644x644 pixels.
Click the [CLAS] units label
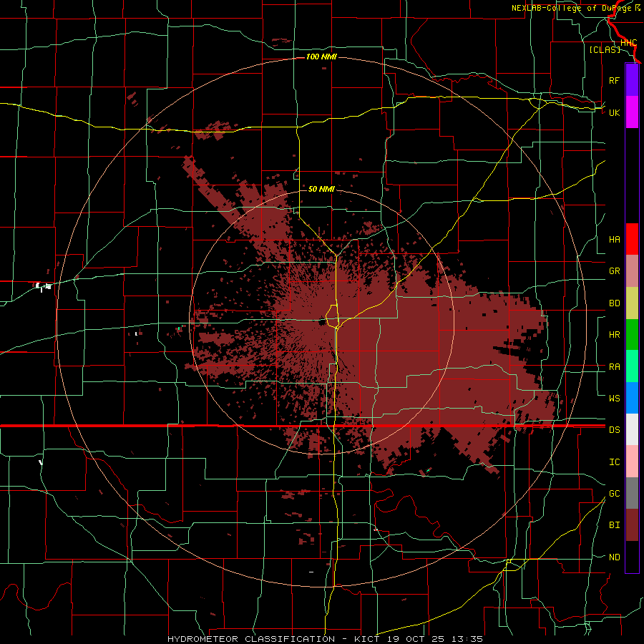pos(605,49)
